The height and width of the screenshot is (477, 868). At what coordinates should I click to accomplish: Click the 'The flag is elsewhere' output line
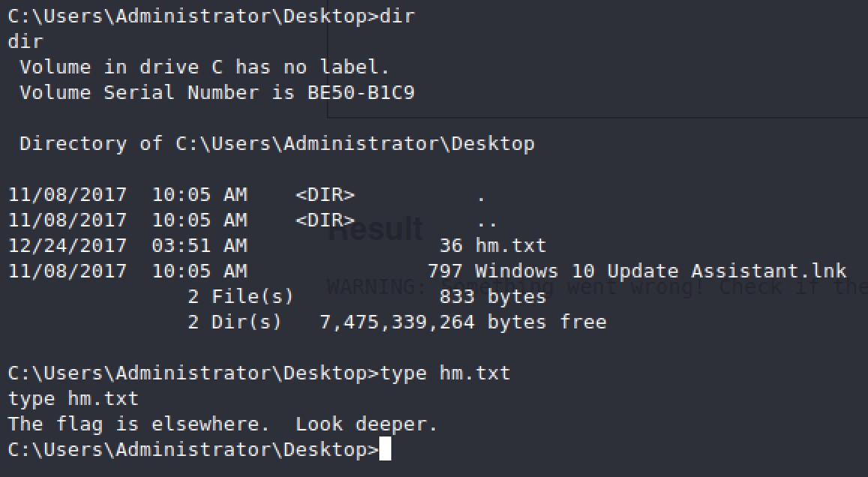coord(223,424)
